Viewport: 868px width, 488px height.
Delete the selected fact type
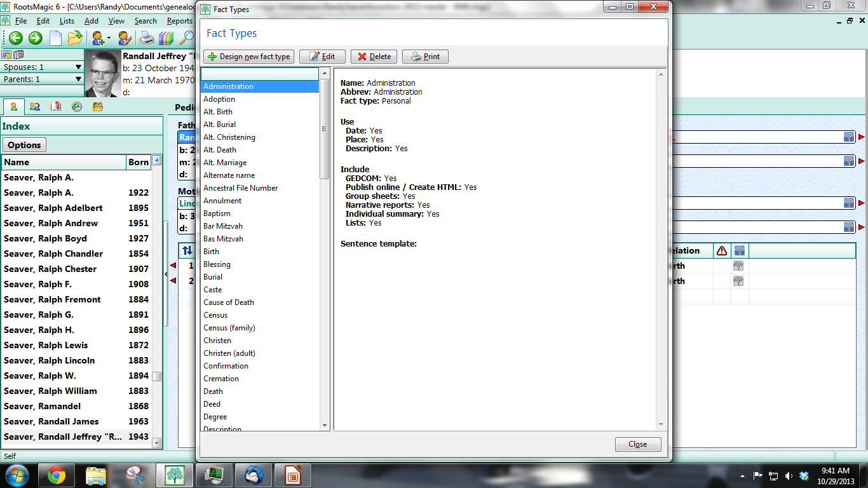click(x=374, y=56)
